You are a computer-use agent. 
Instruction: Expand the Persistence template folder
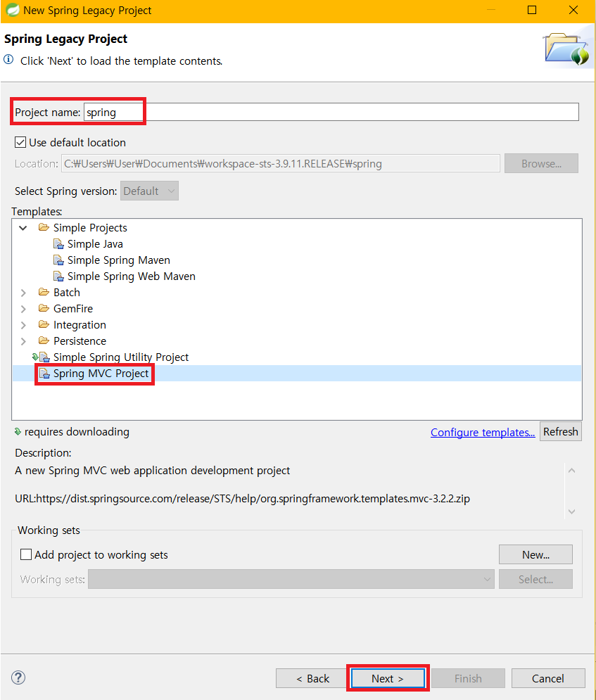(x=23, y=341)
